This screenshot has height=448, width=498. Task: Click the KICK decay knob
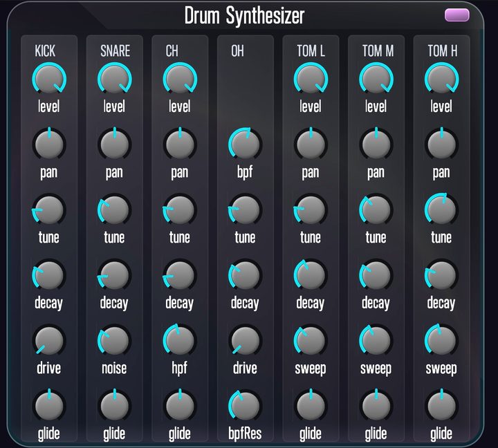[49, 275]
